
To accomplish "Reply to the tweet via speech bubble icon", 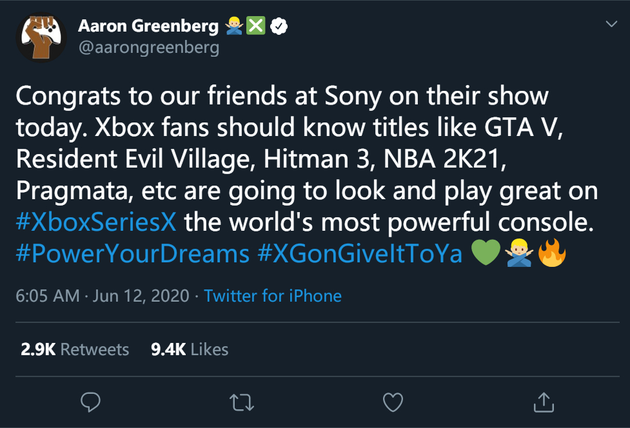I will point(90,401).
